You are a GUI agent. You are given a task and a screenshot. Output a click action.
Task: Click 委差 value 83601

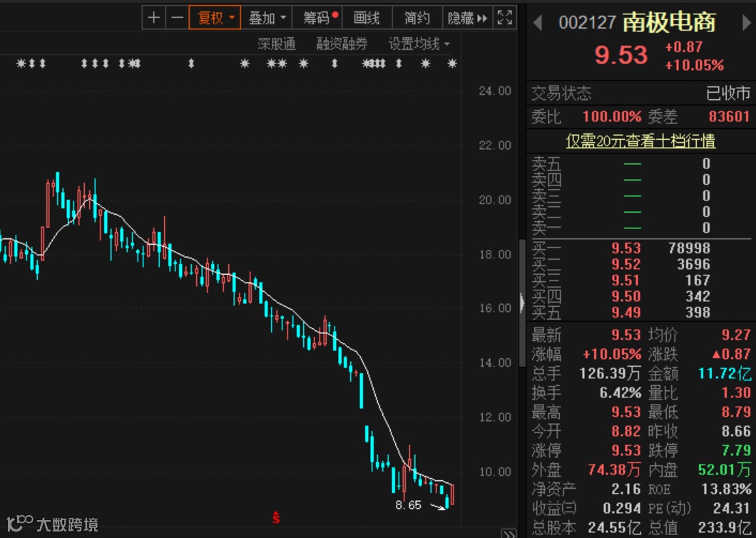pos(729,116)
